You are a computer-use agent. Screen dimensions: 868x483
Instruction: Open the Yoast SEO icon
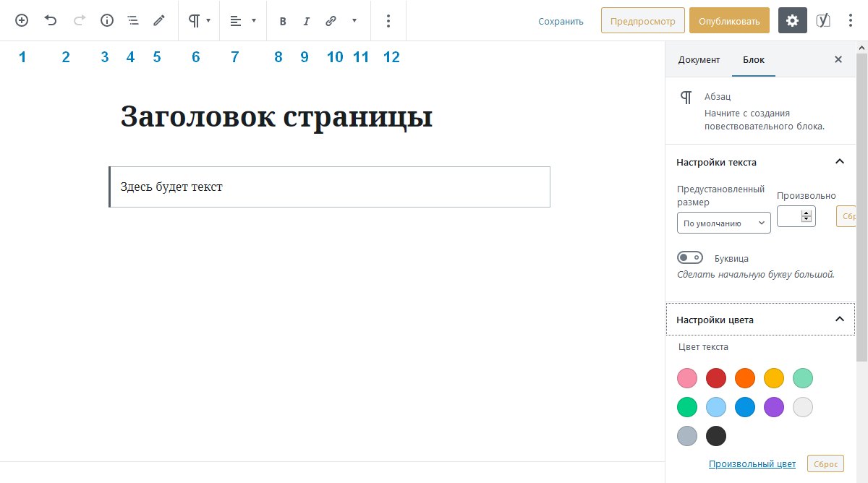pos(823,20)
